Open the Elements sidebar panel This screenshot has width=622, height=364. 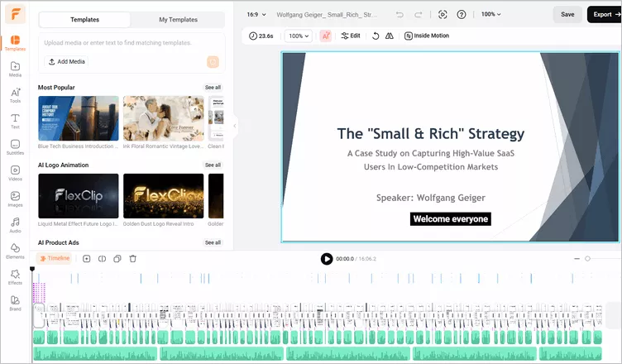click(15, 251)
